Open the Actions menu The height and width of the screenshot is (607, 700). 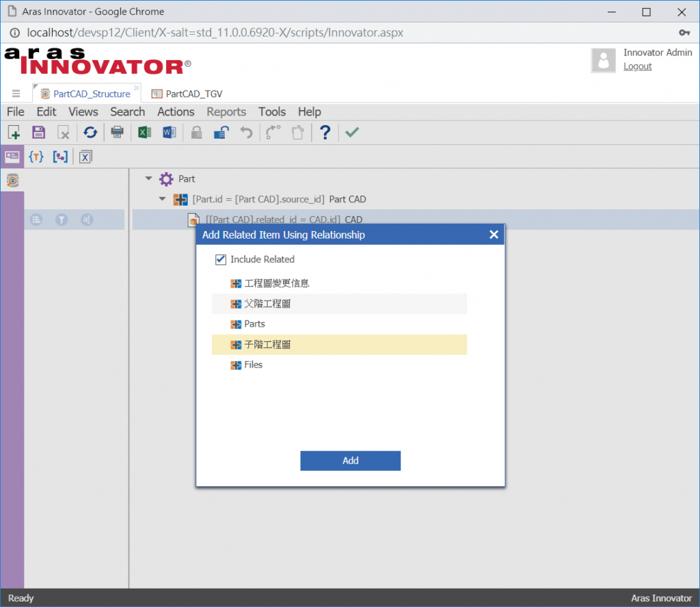click(176, 111)
